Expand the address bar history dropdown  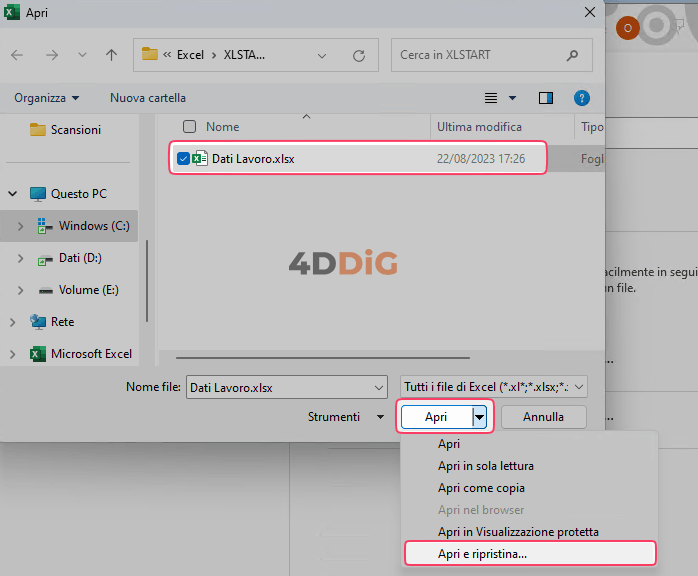pos(322,56)
